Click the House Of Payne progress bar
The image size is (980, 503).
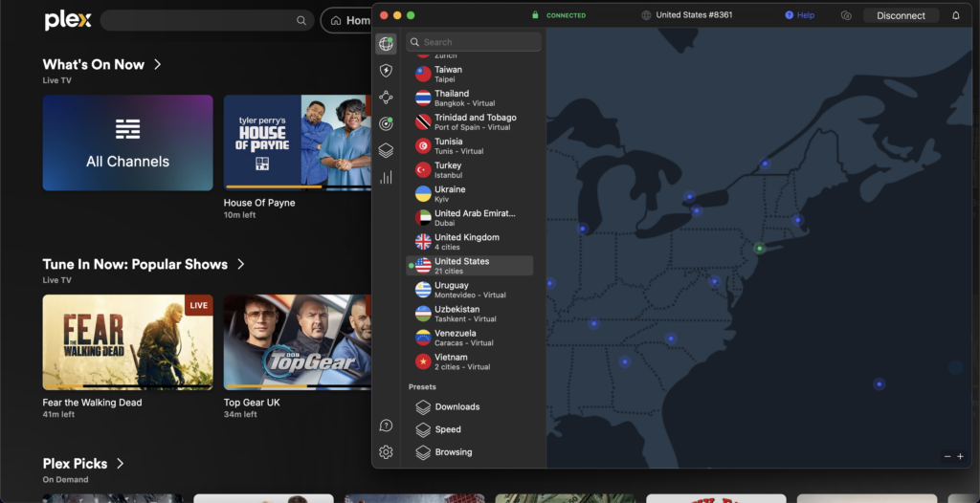pyautogui.click(x=299, y=186)
